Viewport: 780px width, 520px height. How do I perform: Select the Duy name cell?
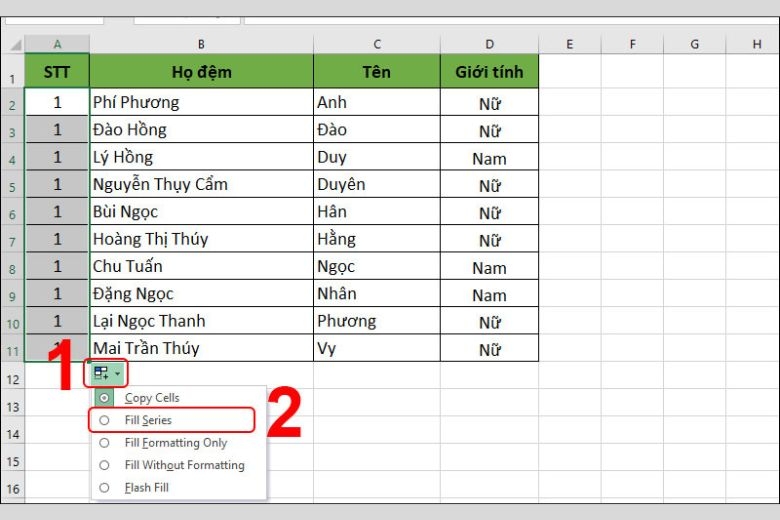377,157
